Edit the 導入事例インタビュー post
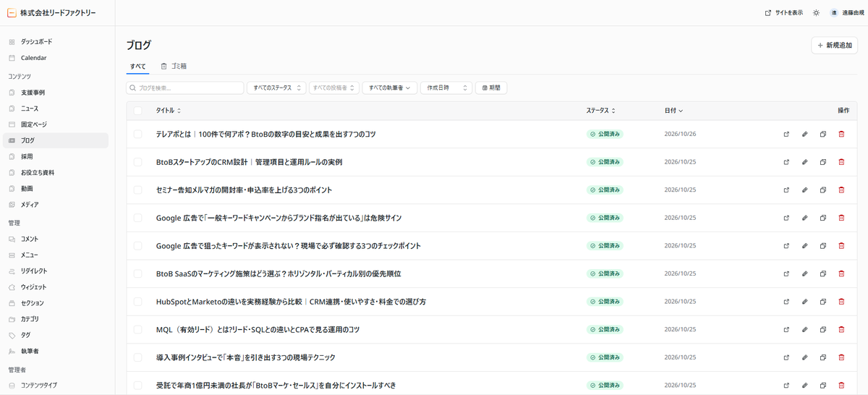 pos(804,357)
